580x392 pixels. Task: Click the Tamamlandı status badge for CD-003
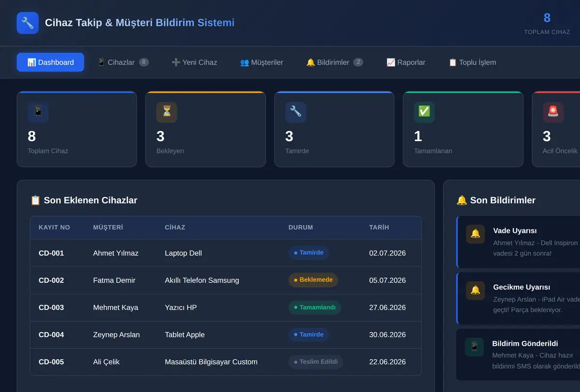tap(315, 307)
